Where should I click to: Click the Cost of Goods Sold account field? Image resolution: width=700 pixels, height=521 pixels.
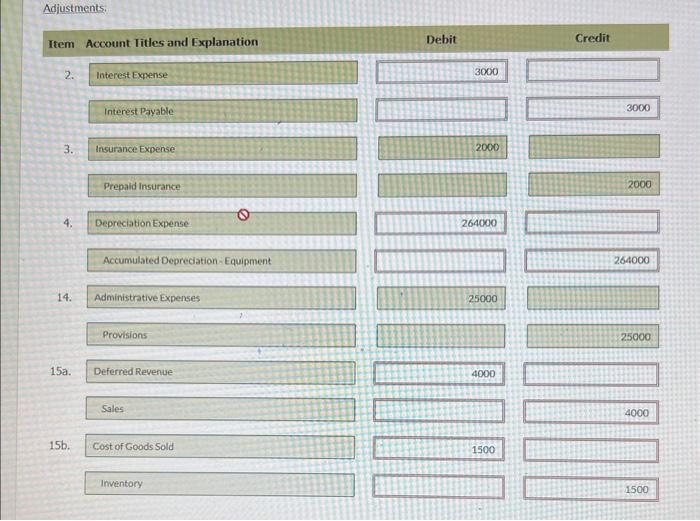click(220, 447)
